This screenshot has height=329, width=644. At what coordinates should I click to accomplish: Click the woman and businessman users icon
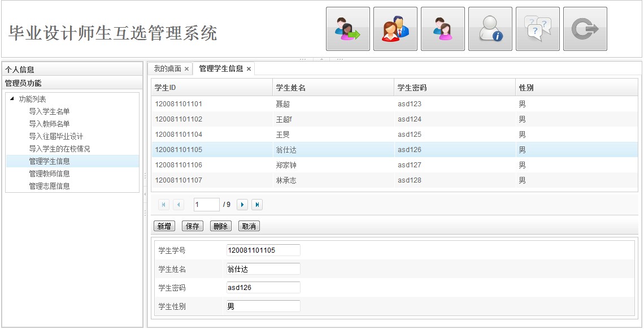coord(395,29)
